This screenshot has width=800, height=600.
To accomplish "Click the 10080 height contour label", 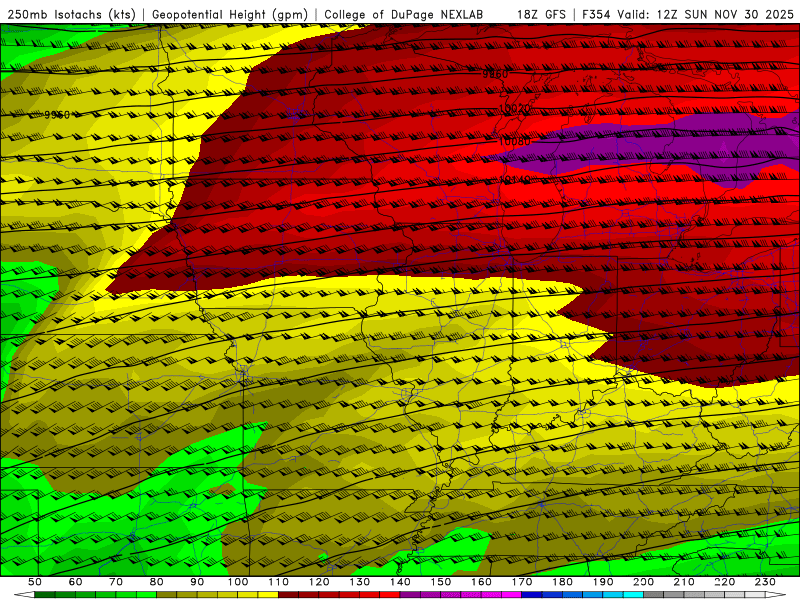I will 514,141.
